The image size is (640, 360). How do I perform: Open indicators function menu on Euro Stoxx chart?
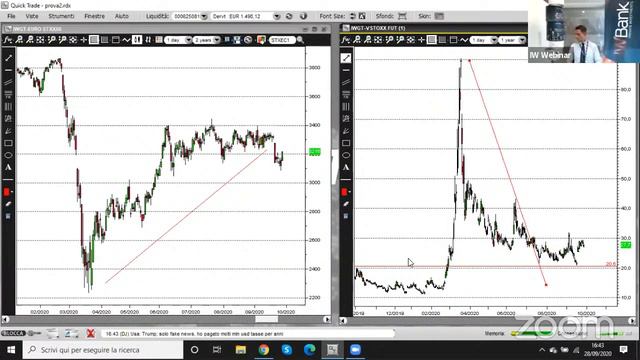(x=8, y=40)
